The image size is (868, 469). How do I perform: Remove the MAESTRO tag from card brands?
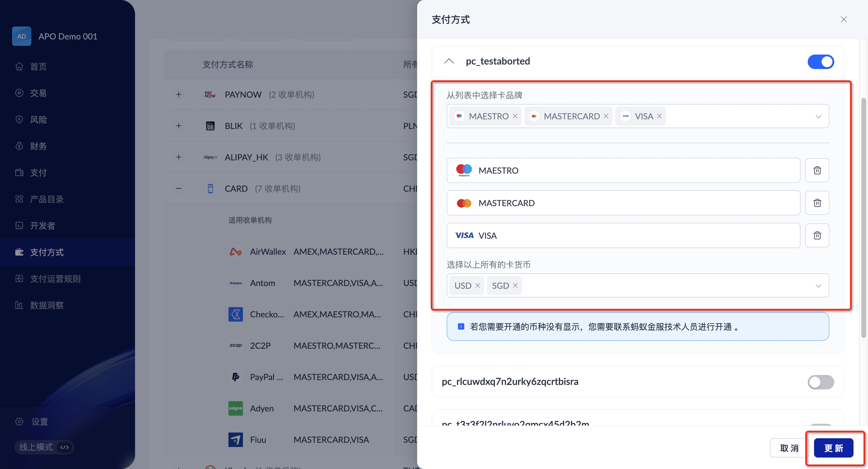(515, 116)
